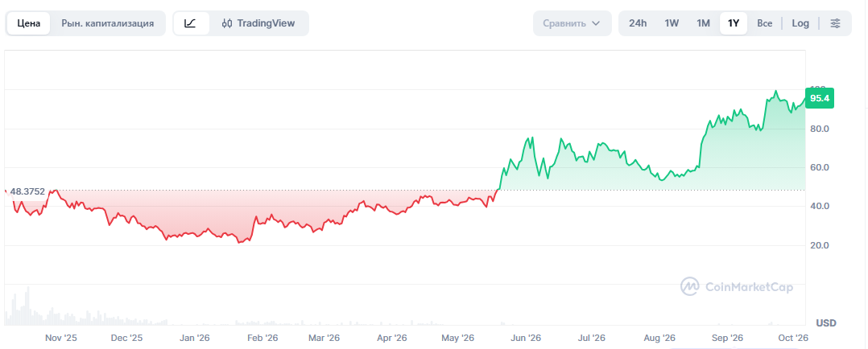The height and width of the screenshot is (349, 868).
Task: Click the Jan '26 axis label
Action: pyautogui.click(x=195, y=338)
